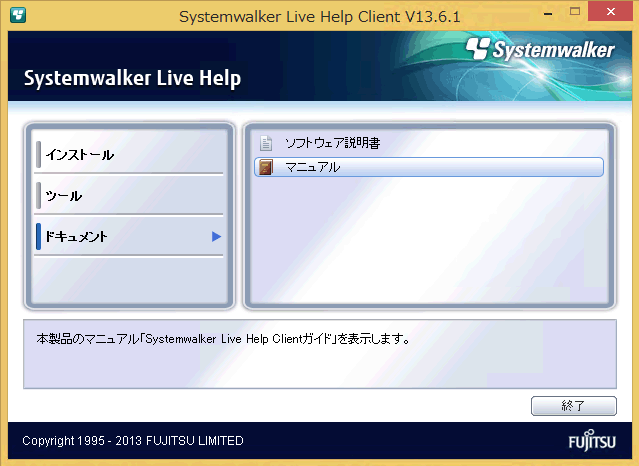Screen dimensions: 639x466
Task: Minimize the Systemwalker Live Help Client window
Action: pos(549,12)
